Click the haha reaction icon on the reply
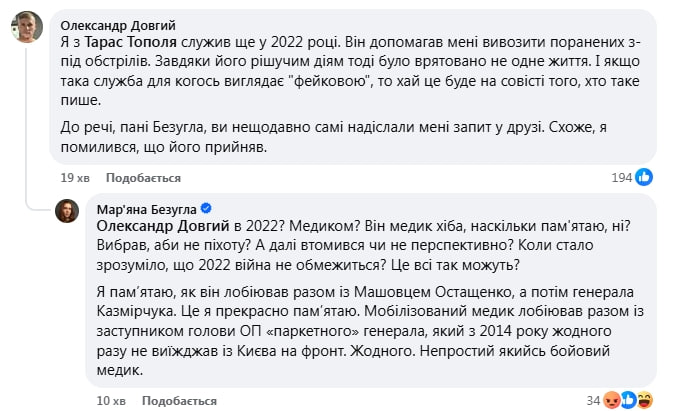Viewport: 682px width, 411px height. coord(645,400)
